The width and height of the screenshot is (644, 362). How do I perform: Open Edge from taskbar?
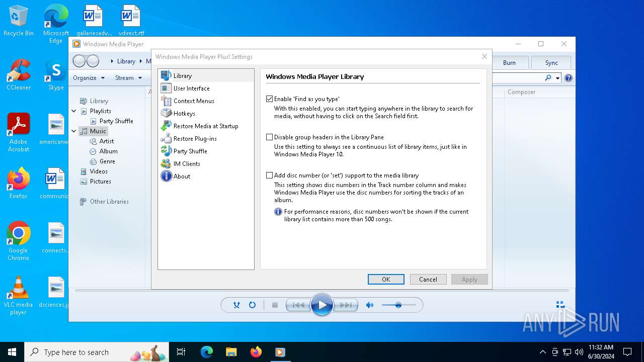pos(207,352)
